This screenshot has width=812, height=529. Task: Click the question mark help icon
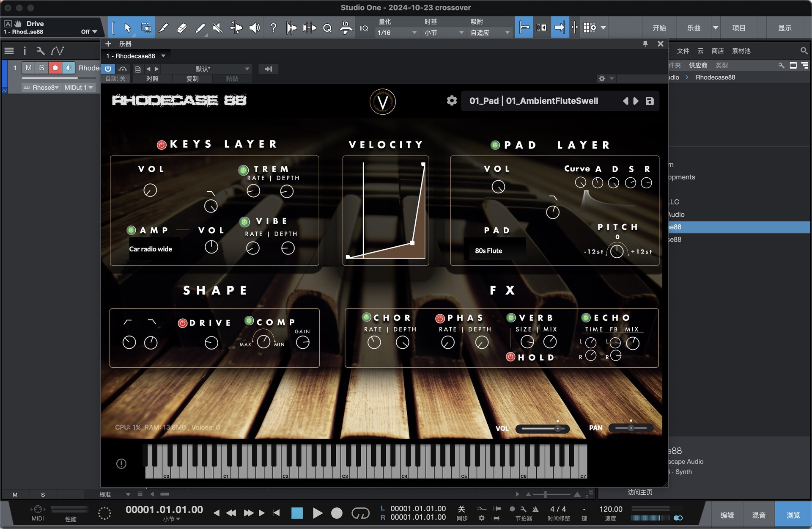click(273, 28)
